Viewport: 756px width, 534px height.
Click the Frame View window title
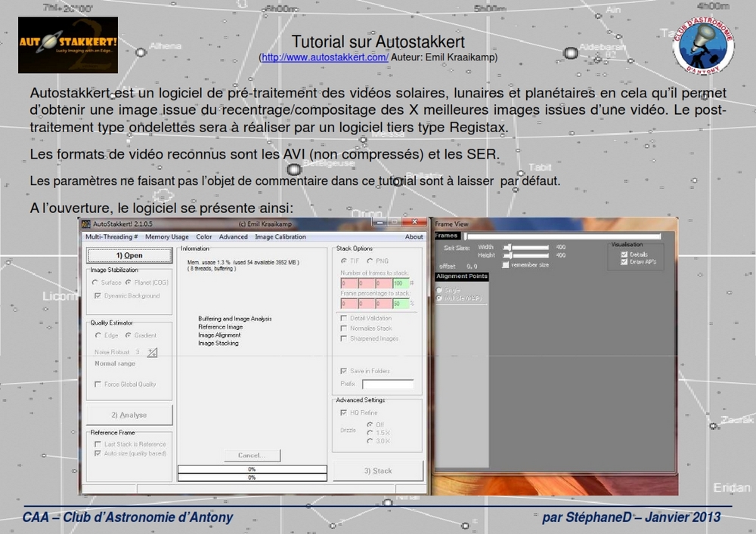[451, 224]
